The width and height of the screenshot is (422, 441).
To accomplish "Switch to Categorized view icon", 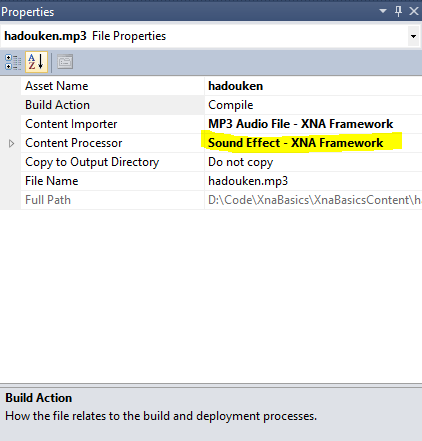I will coord(13,62).
